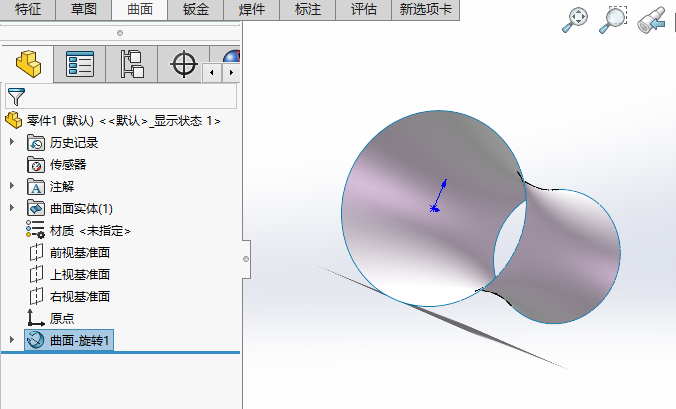Click the Zoom to Area icon
The height and width of the screenshot is (409, 676).
click(613, 20)
